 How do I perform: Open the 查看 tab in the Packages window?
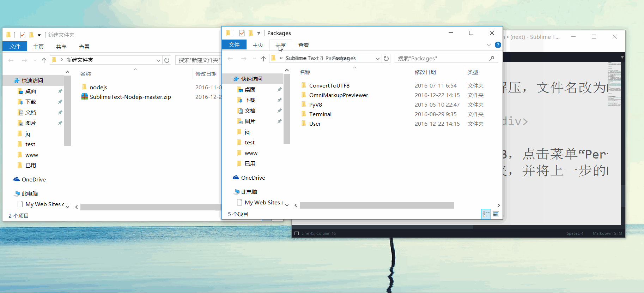pyautogui.click(x=304, y=45)
